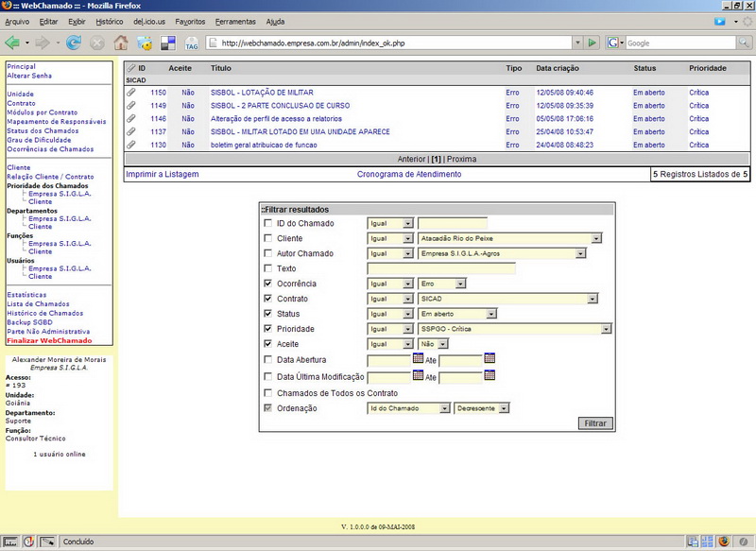The height and width of the screenshot is (551, 756).
Task: Click the Texto filter input field
Action: click(441, 268)
